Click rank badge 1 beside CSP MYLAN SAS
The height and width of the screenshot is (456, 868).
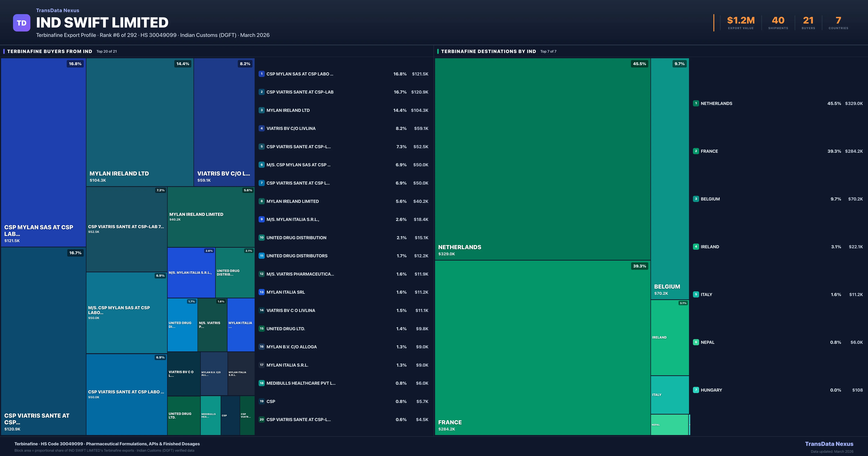[x=261, y=74]
